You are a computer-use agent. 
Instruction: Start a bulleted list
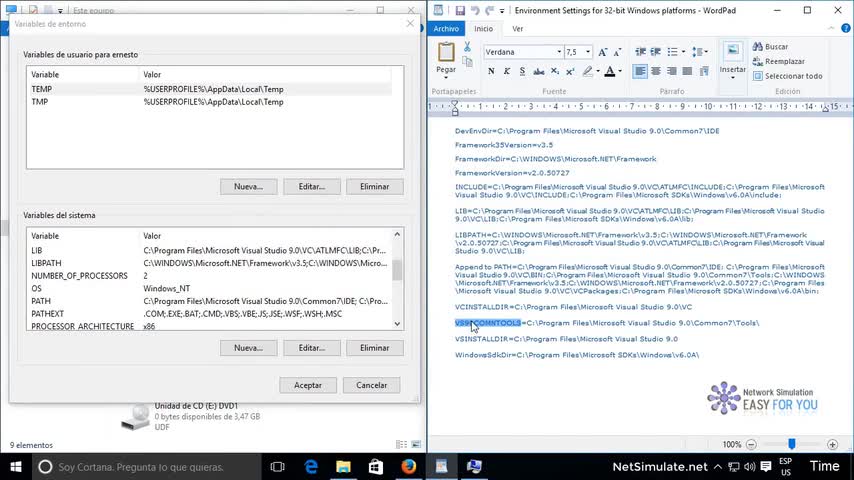point(673,52)
